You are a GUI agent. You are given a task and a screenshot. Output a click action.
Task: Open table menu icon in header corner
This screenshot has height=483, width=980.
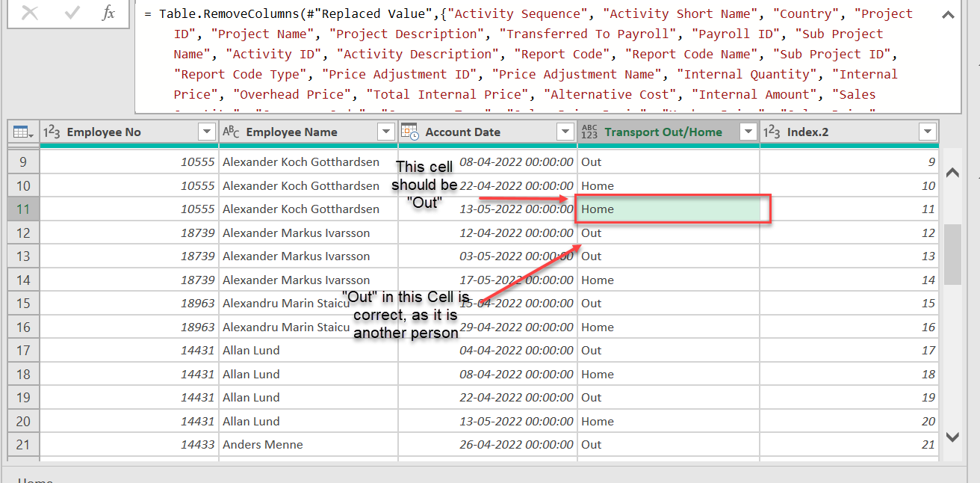[x=23, y=132]
